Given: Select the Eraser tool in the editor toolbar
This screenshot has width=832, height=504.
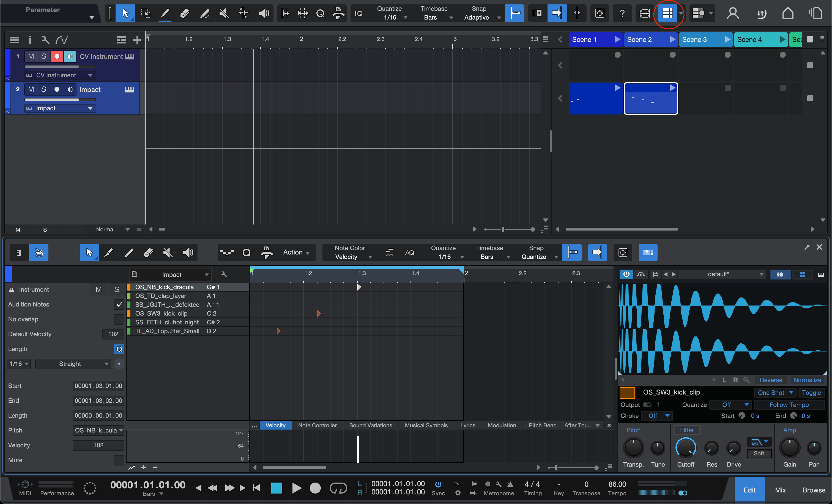Looking at the screenshot, I should pos(148,253).
